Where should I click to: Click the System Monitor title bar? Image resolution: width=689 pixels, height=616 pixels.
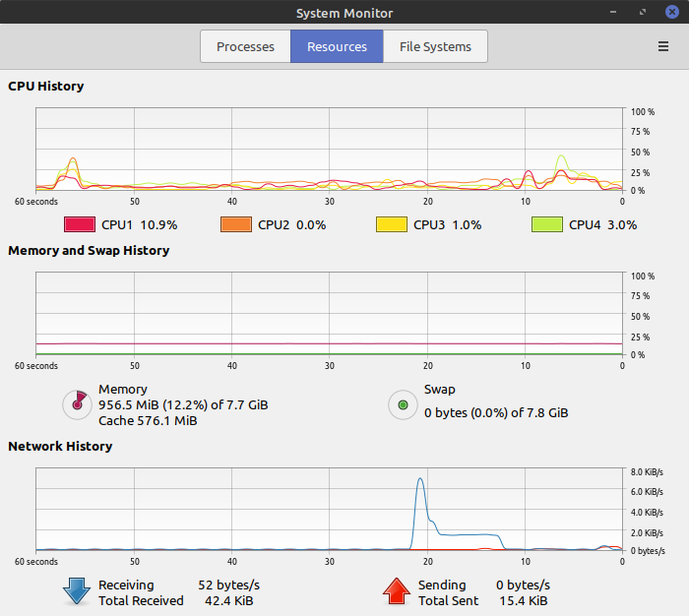(x=344, y=12)
